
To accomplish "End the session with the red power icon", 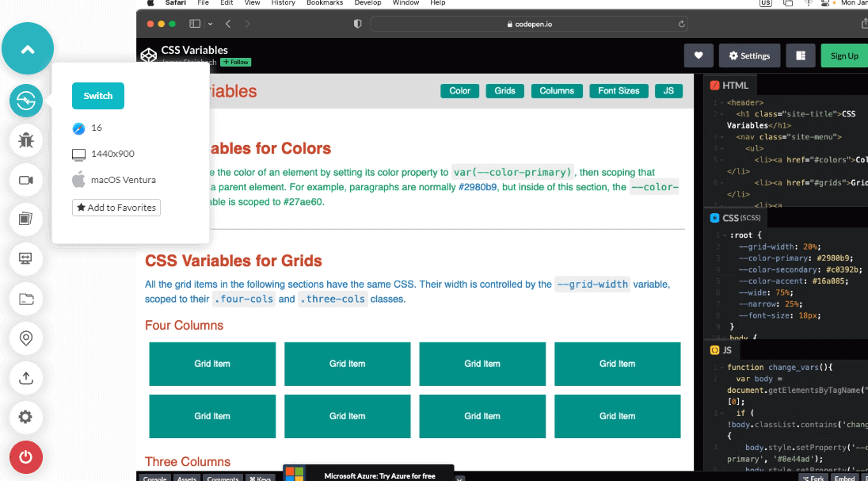I will [x=26, y=457].
